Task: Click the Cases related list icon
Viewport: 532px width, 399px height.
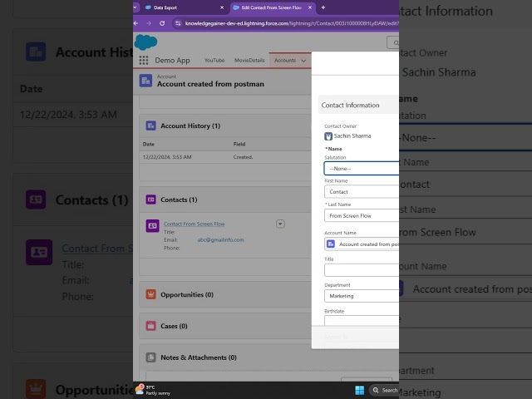Action: (150, 326)
